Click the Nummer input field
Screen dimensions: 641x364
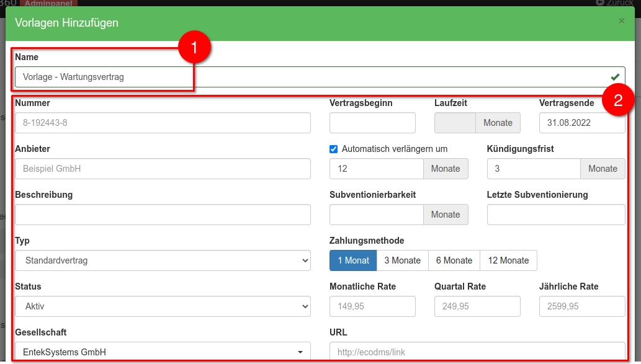pyautogui.click(x=163, y=123)
